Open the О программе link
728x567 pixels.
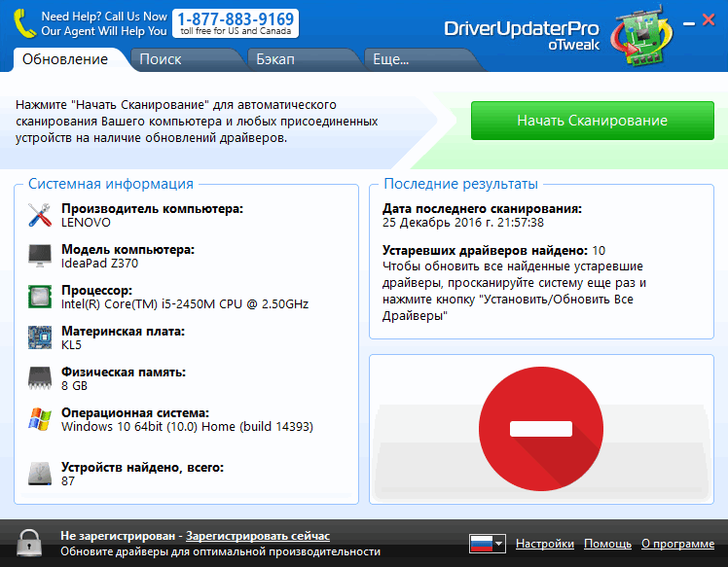(677, 544)
